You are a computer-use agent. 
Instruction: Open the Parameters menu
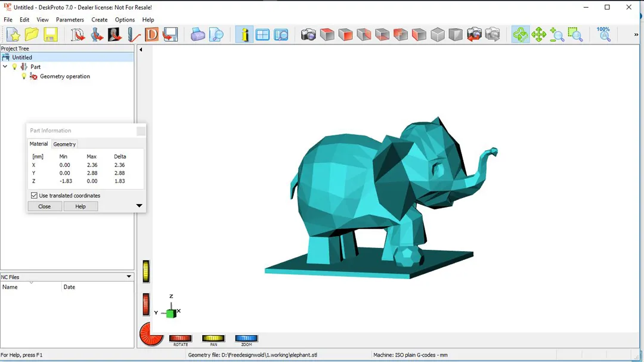[x=70, y=20]
